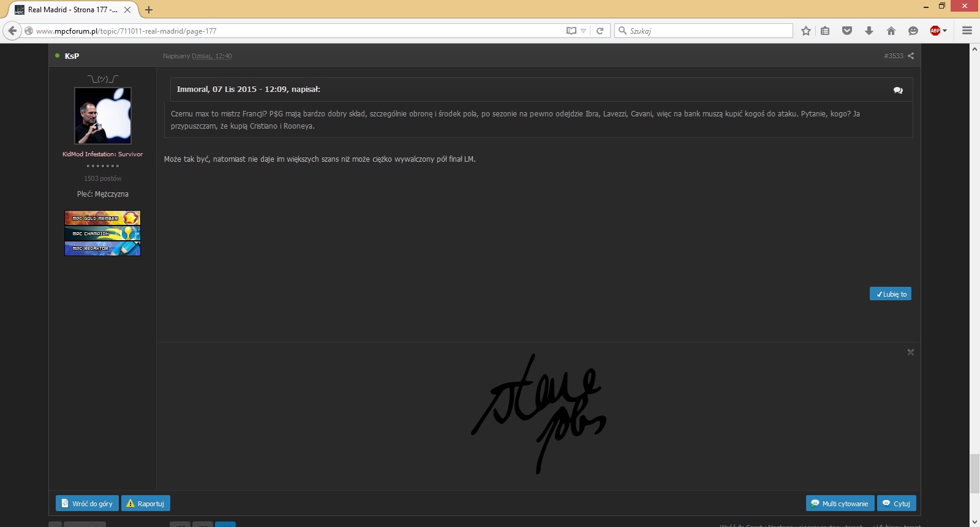This screenshot has height=527, width=980.
Task: Report the post with Raportuj
Action: click(146, 504)
